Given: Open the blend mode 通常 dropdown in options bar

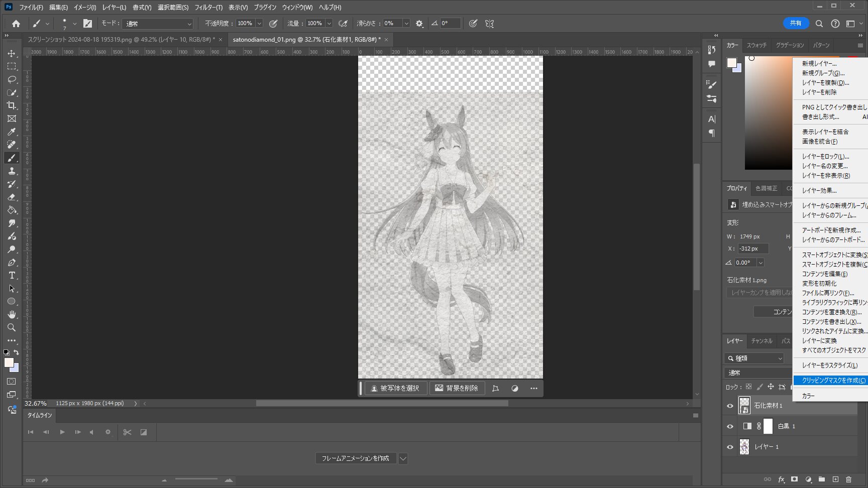Looking at the screenshot, I should coord(158,24).
